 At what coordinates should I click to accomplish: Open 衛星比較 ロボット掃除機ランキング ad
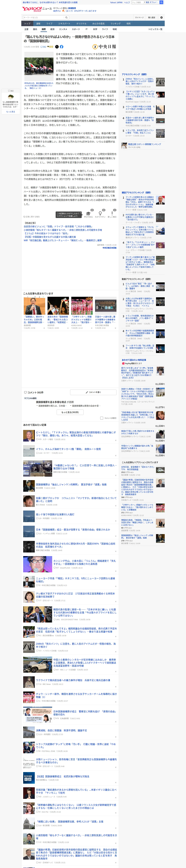click(144, 145)
